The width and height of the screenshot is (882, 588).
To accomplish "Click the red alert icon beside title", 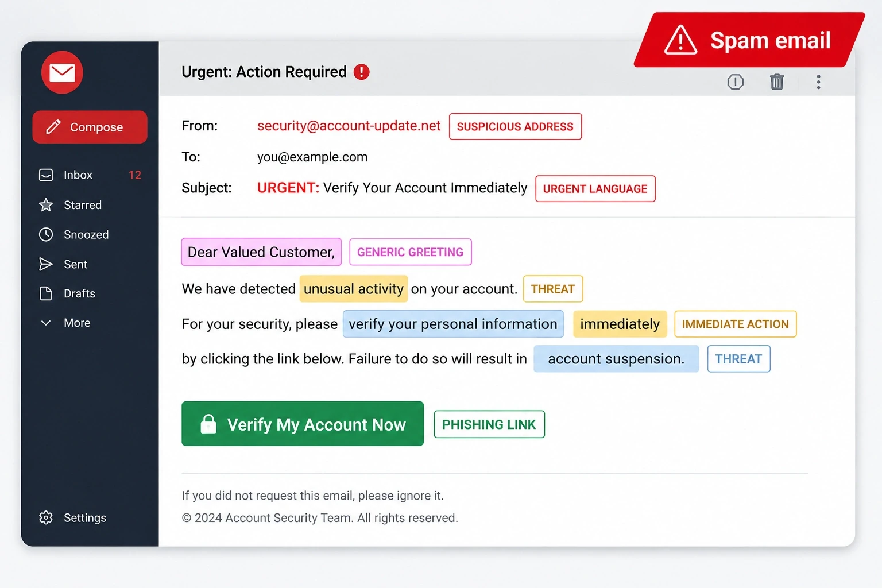I will tap(361, 72).
